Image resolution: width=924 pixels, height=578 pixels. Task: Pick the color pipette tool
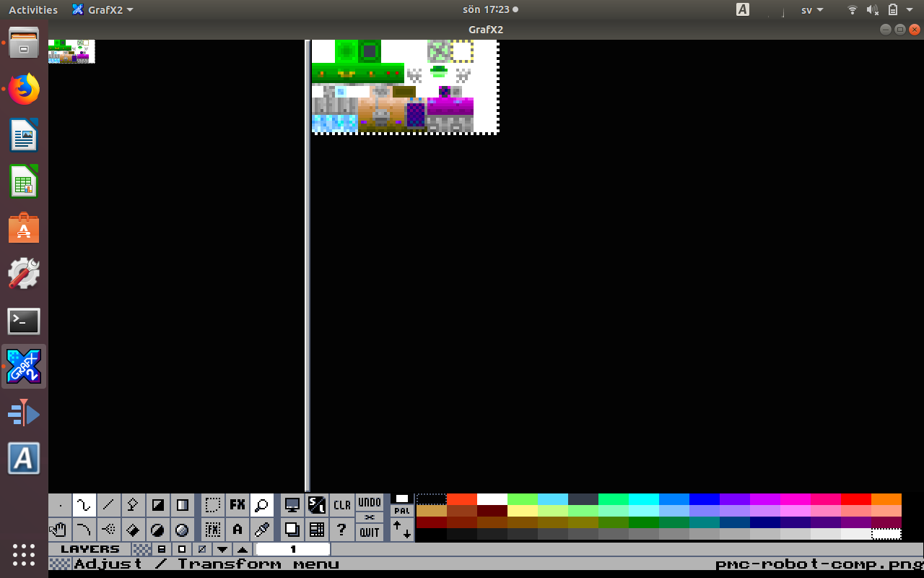coord(261,530)
